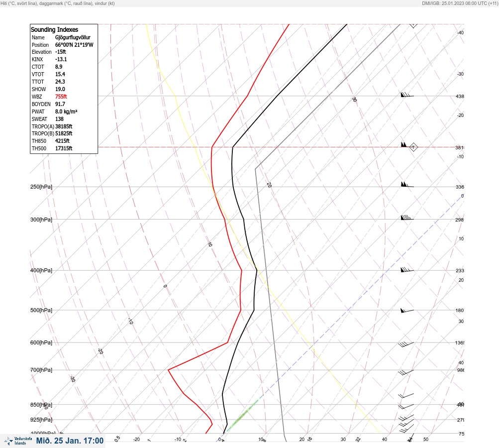Click the tropopause diamond marker on red line

pyautogui.click(x=413, y=147)
